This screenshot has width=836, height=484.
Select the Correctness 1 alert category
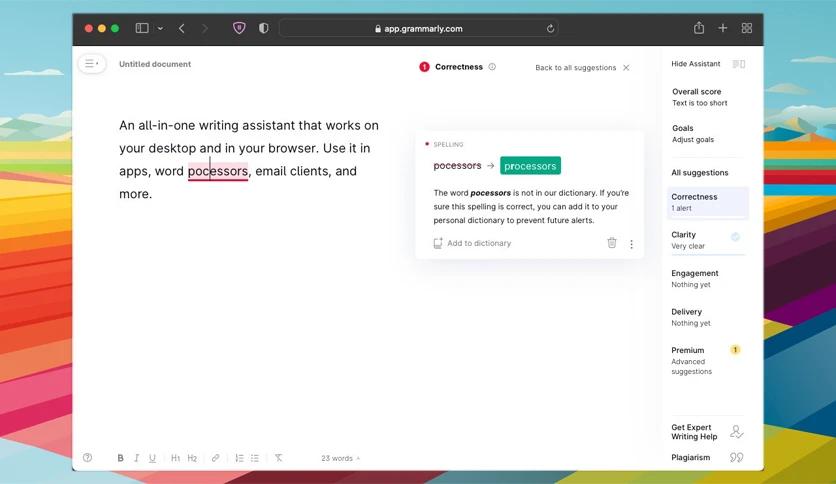click(708, 202)
